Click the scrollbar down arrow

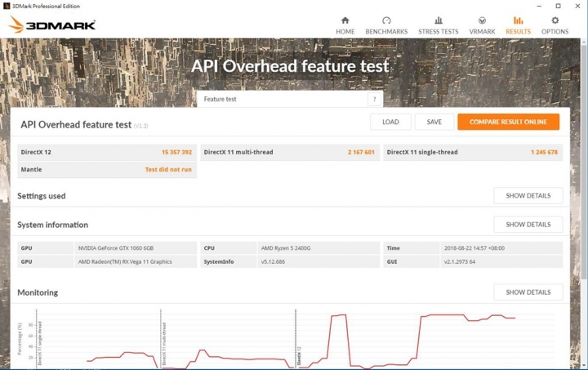coord(584,365)
